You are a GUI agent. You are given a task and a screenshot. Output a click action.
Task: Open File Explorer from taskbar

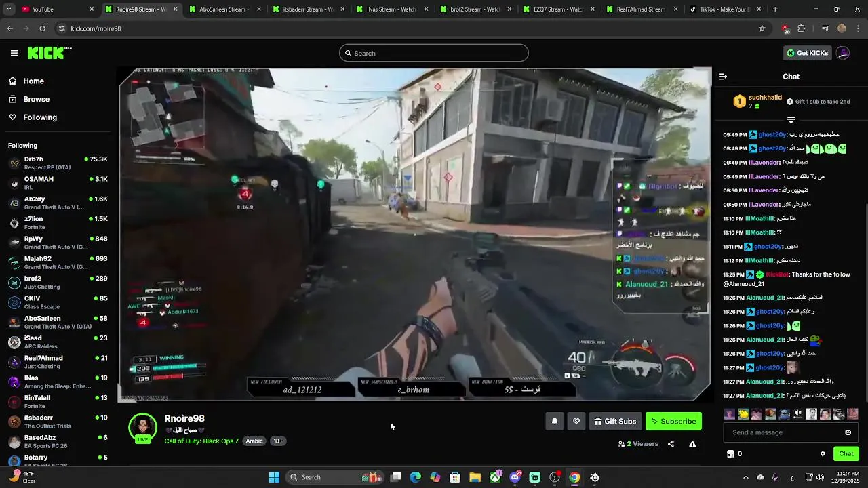coord(475,477)
